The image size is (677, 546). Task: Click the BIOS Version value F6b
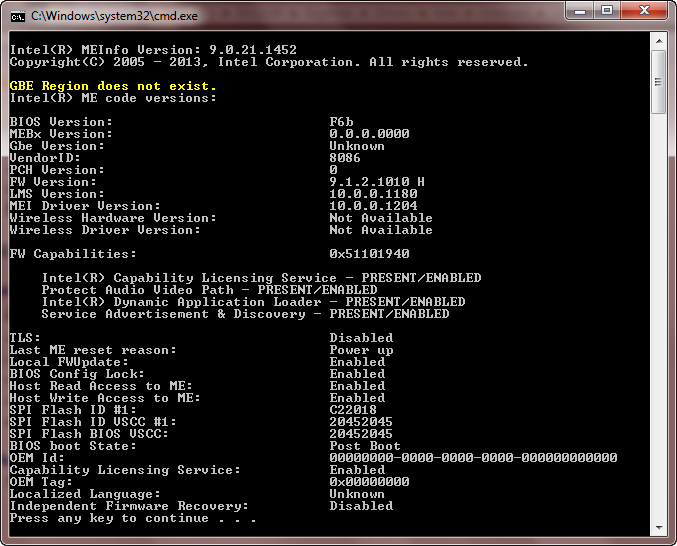[x=341, y=122]
